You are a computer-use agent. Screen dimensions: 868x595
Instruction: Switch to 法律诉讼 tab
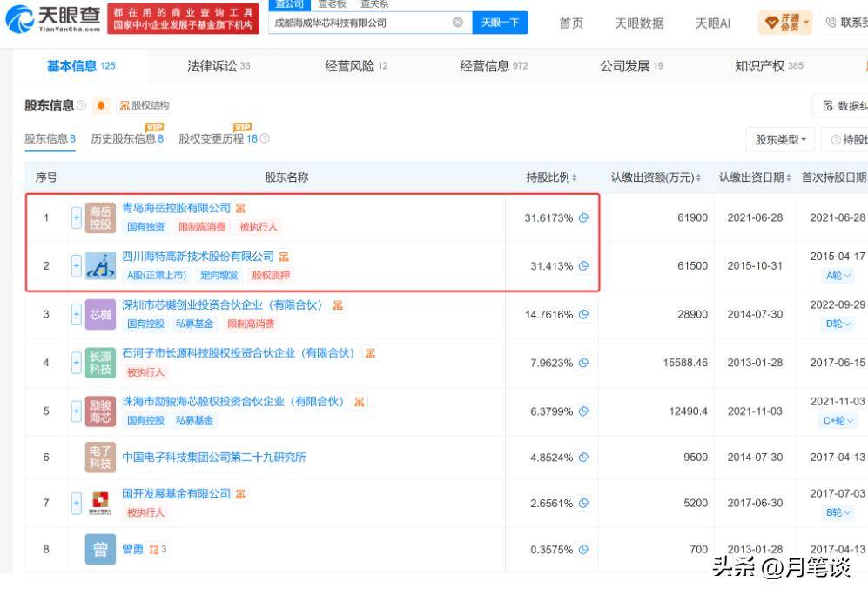(x=219, y=66)
